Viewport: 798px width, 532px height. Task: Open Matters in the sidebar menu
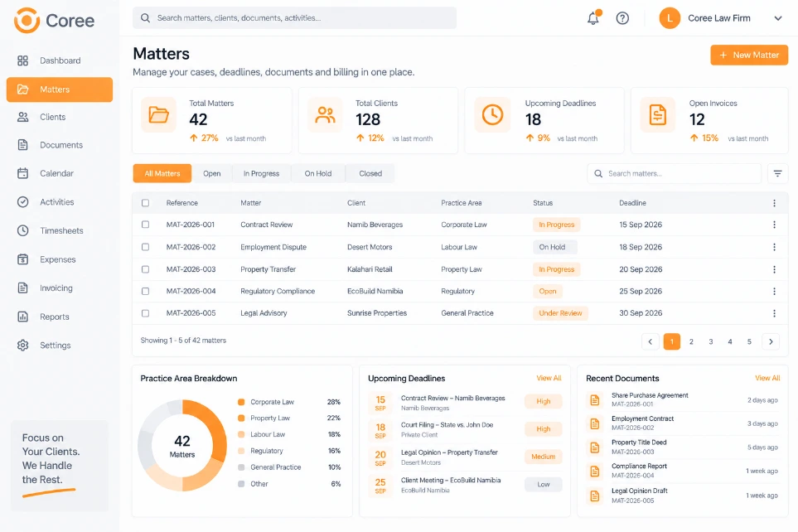(60, 89)
